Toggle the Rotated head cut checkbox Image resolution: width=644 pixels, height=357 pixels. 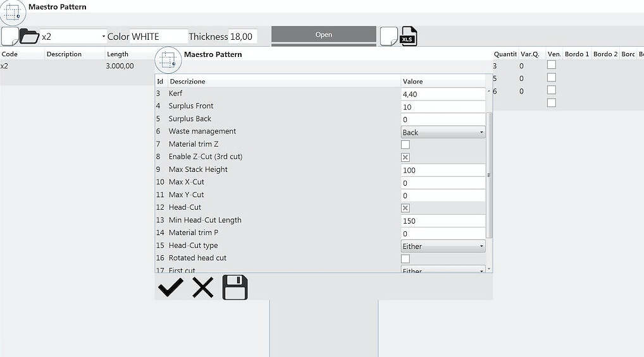[406, 259]
